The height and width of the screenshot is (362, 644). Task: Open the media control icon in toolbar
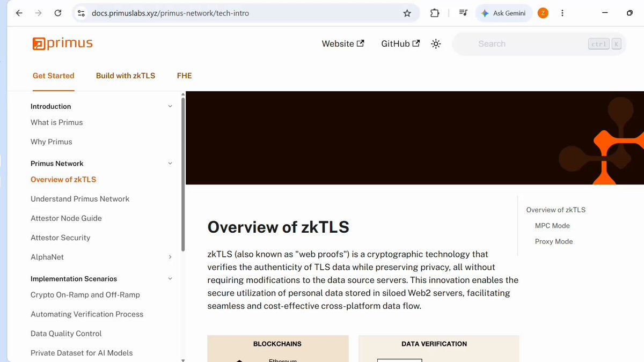tap(463, 13)
